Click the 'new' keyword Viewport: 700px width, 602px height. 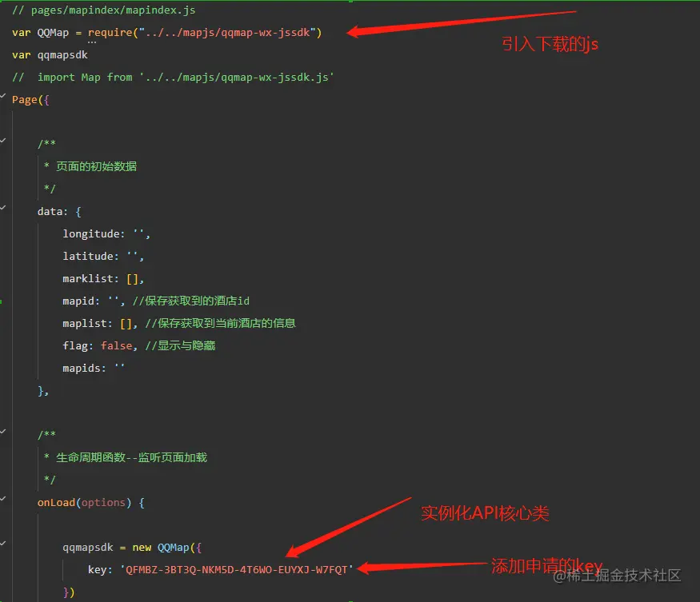[142, 547]
